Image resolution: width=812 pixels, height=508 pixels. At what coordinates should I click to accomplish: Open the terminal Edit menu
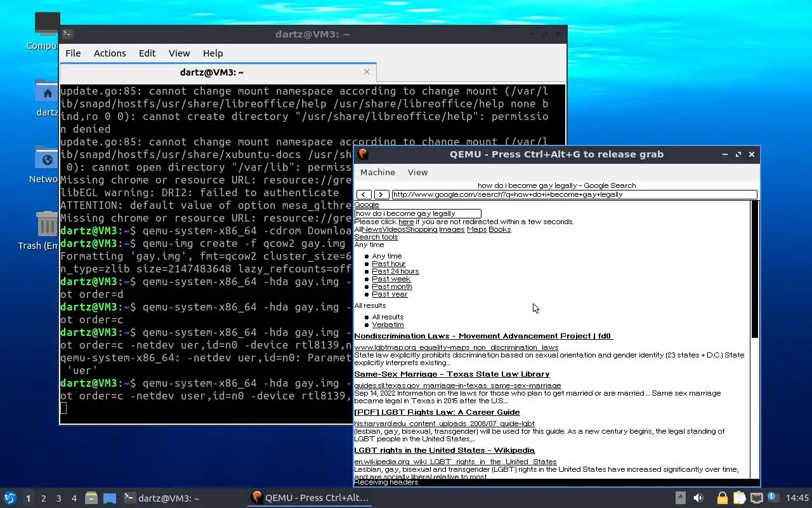[x=147, y=53]
